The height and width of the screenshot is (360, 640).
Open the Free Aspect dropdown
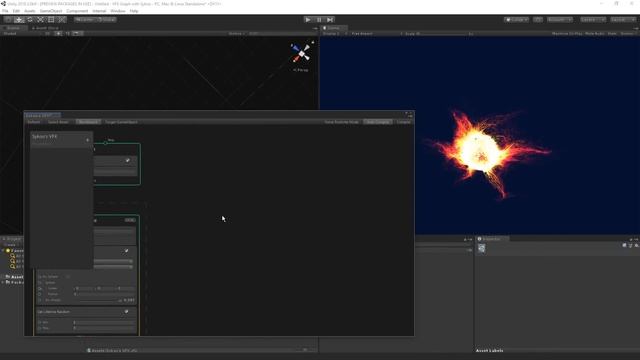(x=376, y=33)
